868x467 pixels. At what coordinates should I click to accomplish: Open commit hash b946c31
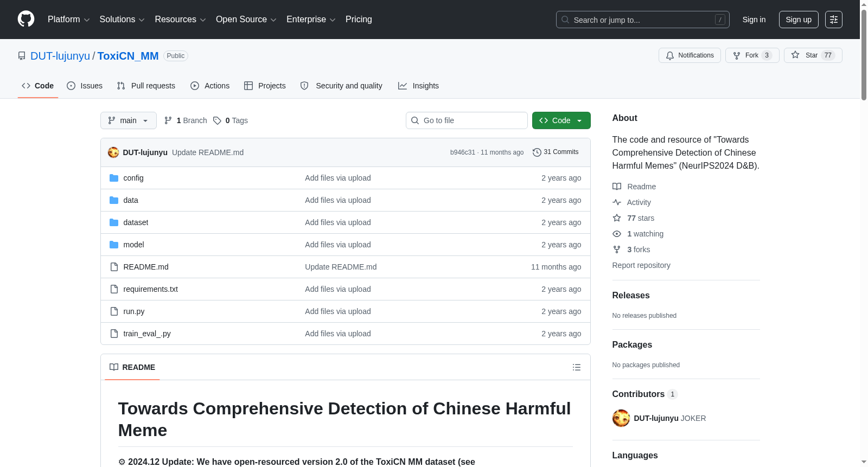pos(463,152)
